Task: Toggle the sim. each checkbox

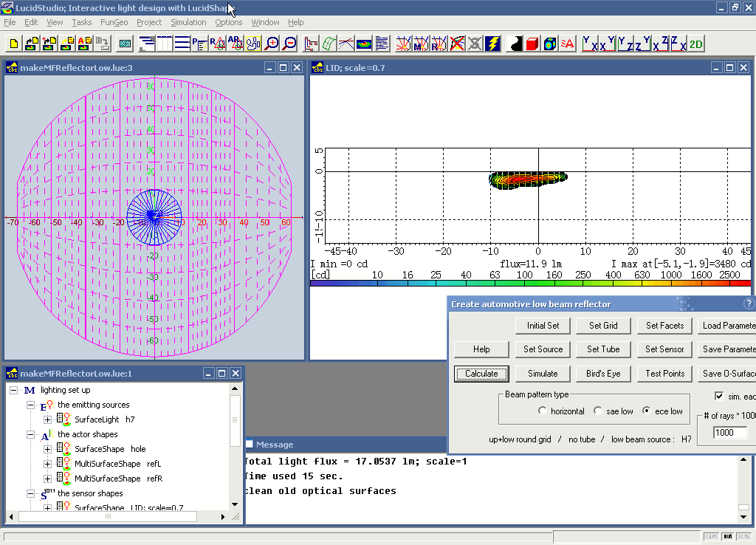Action: click(719, 397)
